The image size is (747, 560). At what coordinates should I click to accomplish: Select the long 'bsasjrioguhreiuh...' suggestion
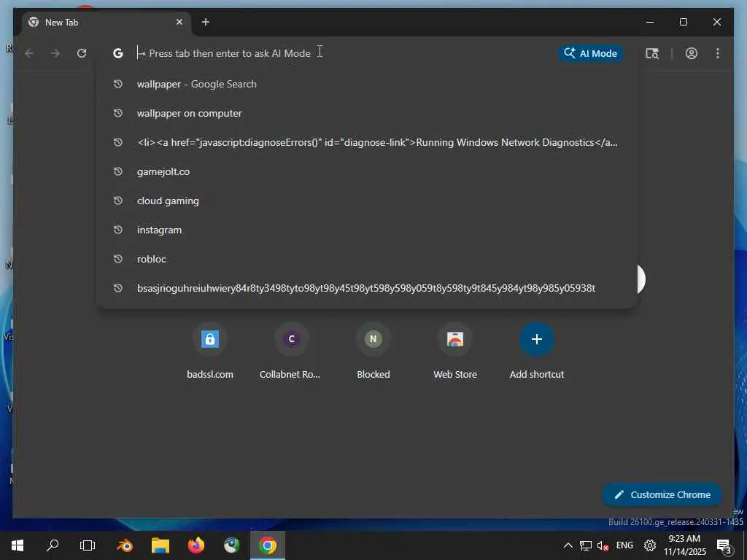click(367, 288)
